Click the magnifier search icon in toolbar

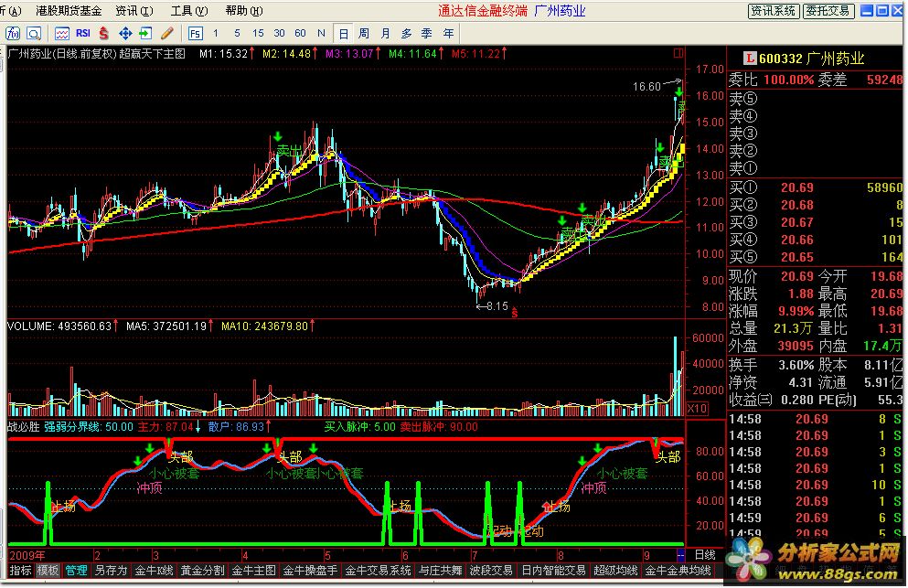34,34
